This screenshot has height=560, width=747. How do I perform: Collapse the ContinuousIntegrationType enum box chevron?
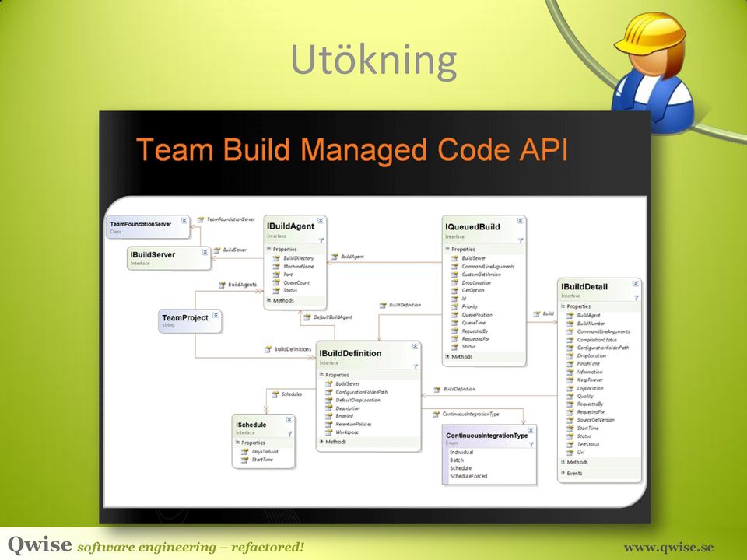531,430
